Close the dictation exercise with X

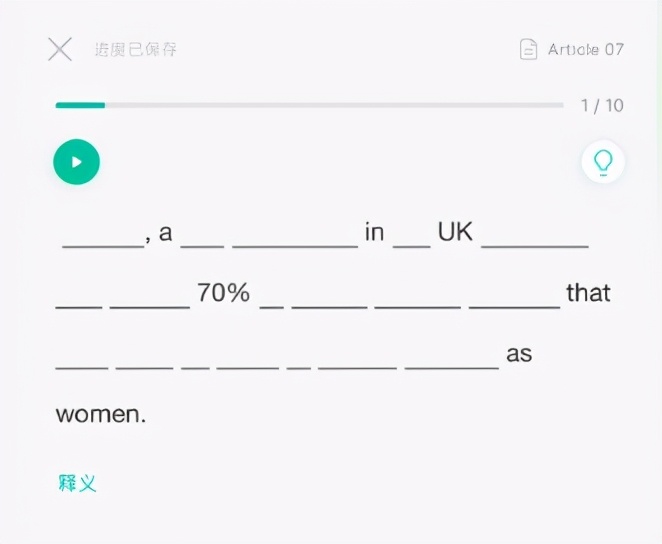60,49
